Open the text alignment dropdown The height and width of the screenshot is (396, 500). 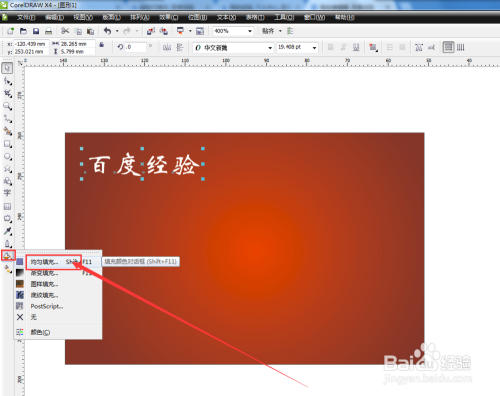[x=373, y=47]
